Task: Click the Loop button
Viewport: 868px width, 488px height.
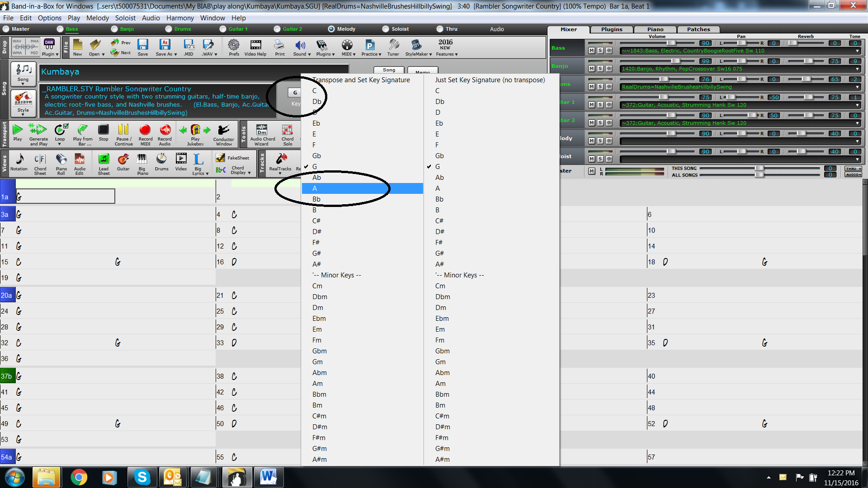Action: point(60,134)
